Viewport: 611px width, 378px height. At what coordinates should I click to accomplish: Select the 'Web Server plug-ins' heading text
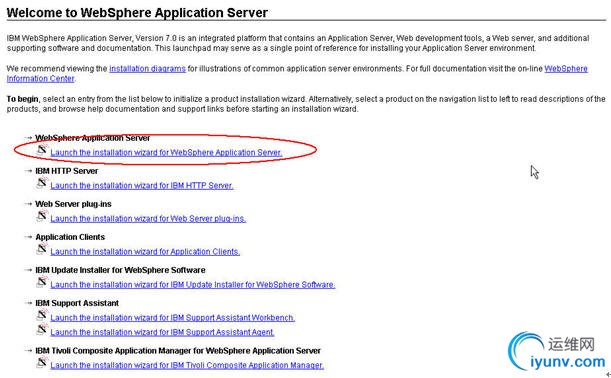73,204
